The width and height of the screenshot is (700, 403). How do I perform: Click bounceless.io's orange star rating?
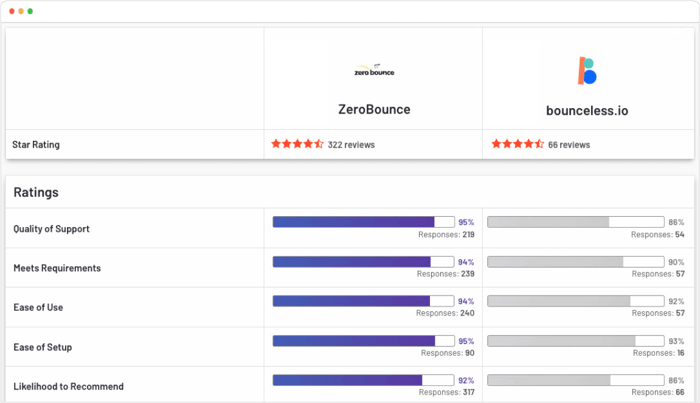click(517, 144)
